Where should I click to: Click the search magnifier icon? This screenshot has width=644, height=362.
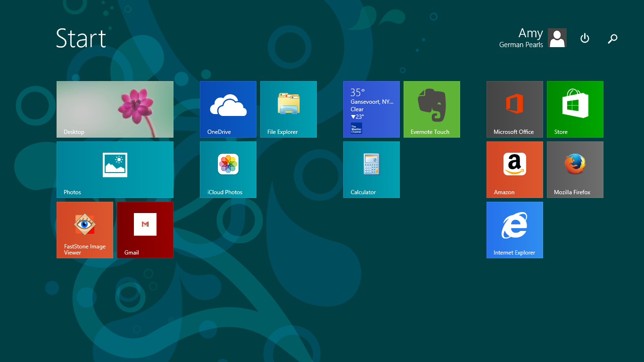(612, 39)
